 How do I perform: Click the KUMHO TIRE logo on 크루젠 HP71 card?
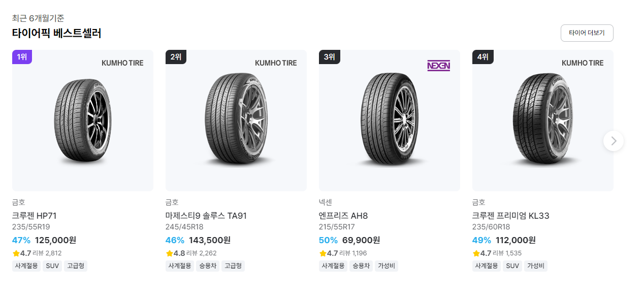coord(122,63)
